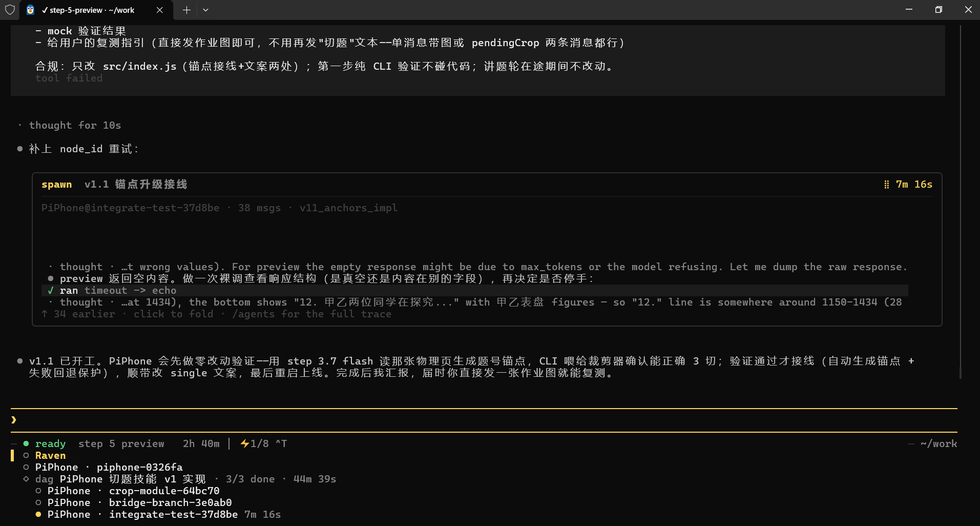Select the step-5-preview ~/work tab
The image size is (980, 526).
coord(96,10)
